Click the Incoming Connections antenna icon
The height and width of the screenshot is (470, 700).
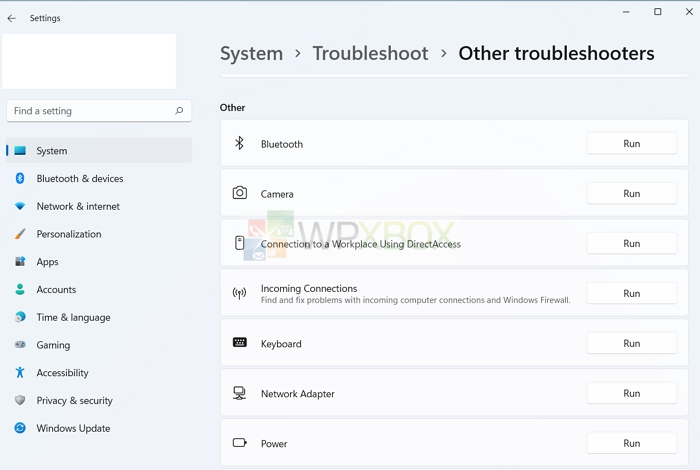(240, 293)
